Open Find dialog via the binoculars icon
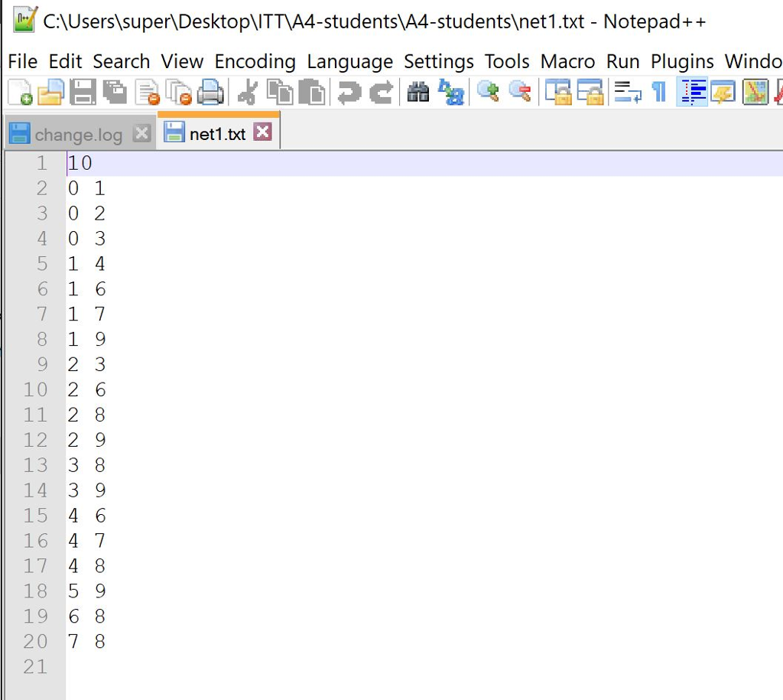 [x=417, y=92]
